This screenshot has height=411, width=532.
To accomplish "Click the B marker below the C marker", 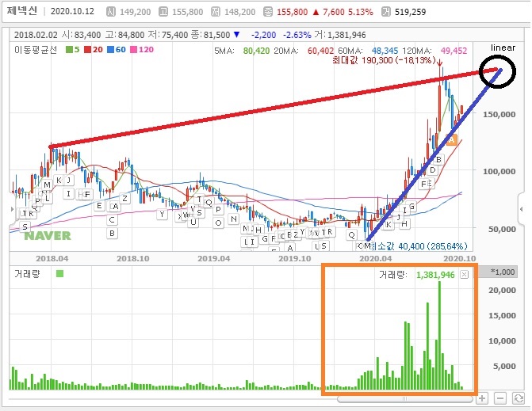I will 112,234.
